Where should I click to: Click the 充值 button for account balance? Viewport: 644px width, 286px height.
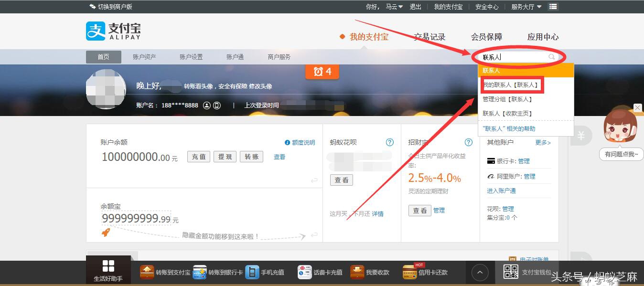(198, 156)
